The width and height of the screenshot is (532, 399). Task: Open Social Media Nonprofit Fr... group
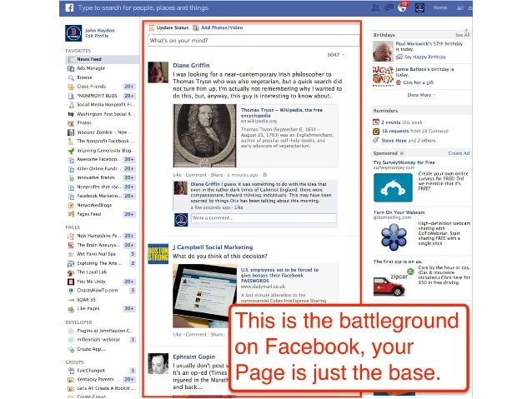click(x=106, y=105)
